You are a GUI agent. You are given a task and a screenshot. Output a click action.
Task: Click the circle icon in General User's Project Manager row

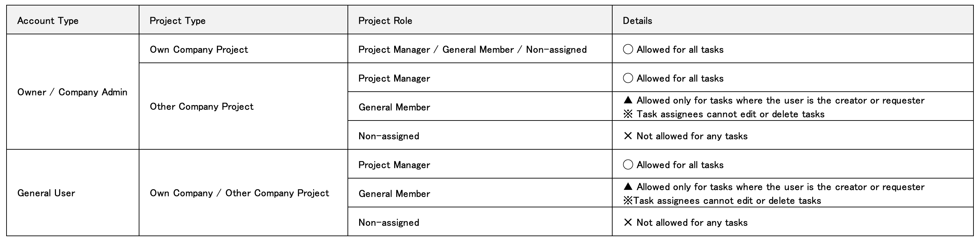click(628, 164)
